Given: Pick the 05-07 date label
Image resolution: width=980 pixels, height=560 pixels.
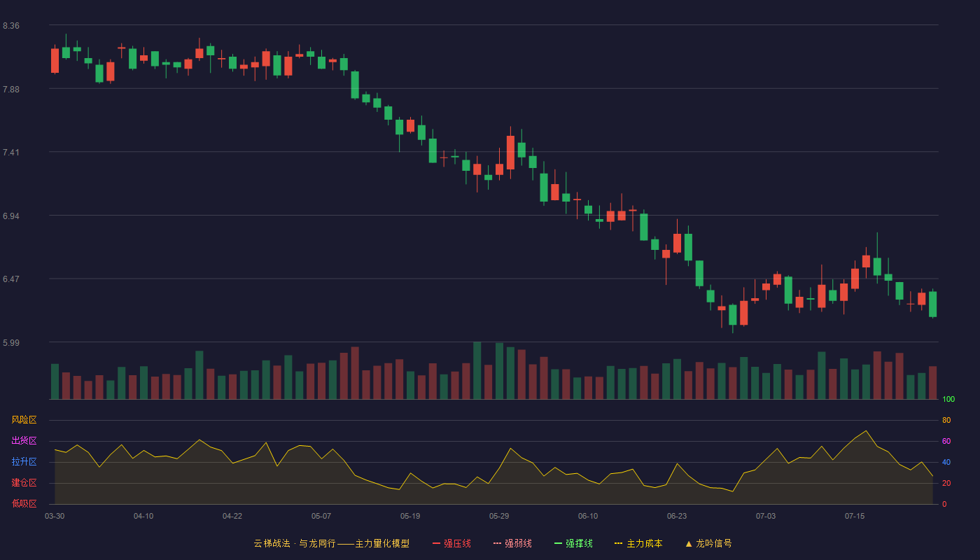Looking at the screenshot, I should pyautogui.click(x=321, y=516).
